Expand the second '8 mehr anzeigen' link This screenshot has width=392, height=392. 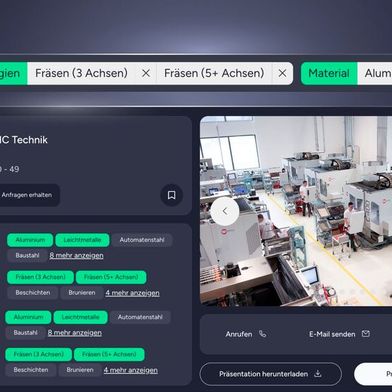(75, 333)
